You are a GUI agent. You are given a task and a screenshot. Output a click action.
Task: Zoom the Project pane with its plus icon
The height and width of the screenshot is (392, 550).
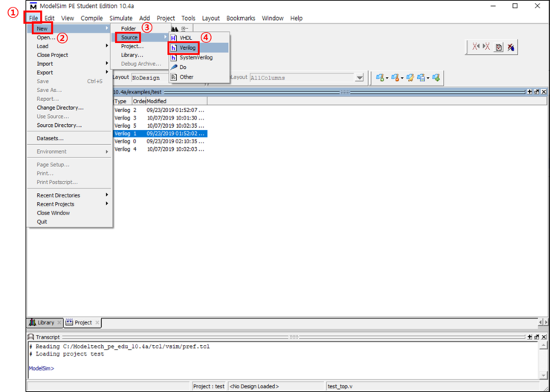click(x=529, y=92)
